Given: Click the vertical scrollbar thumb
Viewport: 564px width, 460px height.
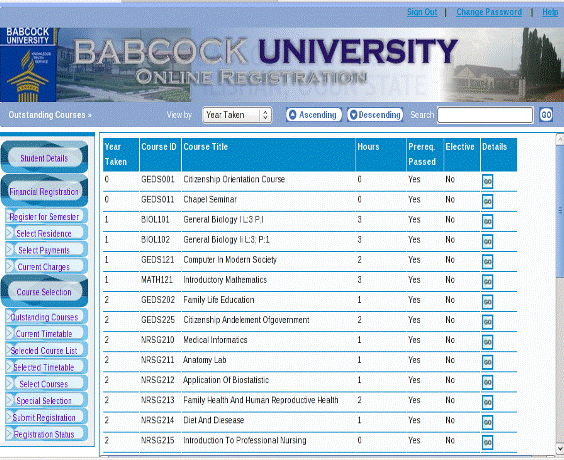Looking at the screenshot, I should click(x=560, y=211).
